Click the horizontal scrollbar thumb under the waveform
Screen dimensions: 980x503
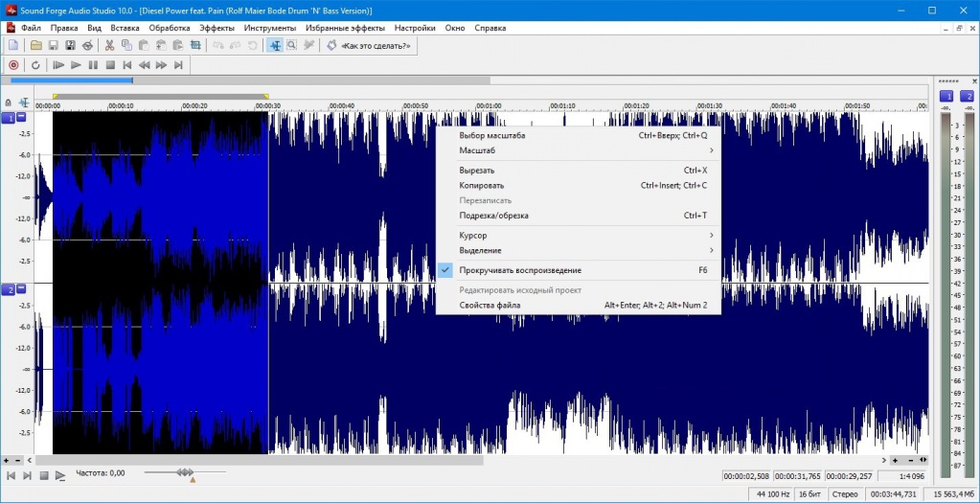tap(260, 461)
